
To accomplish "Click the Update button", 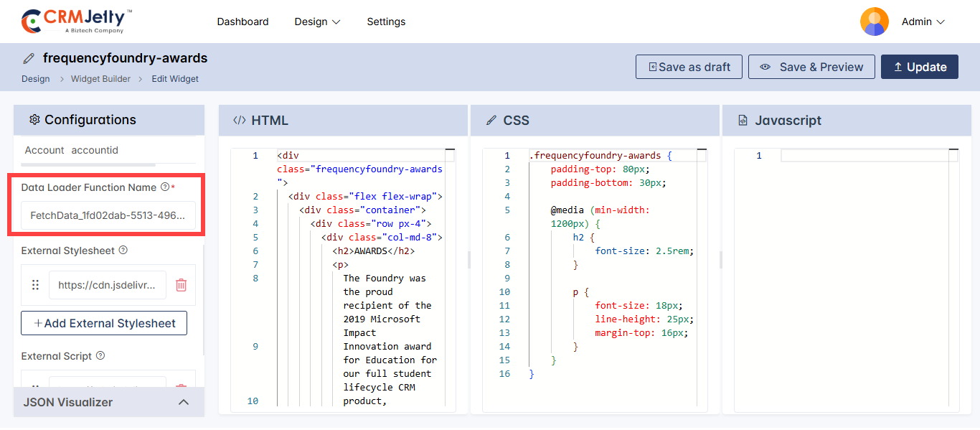I will 919,67.
